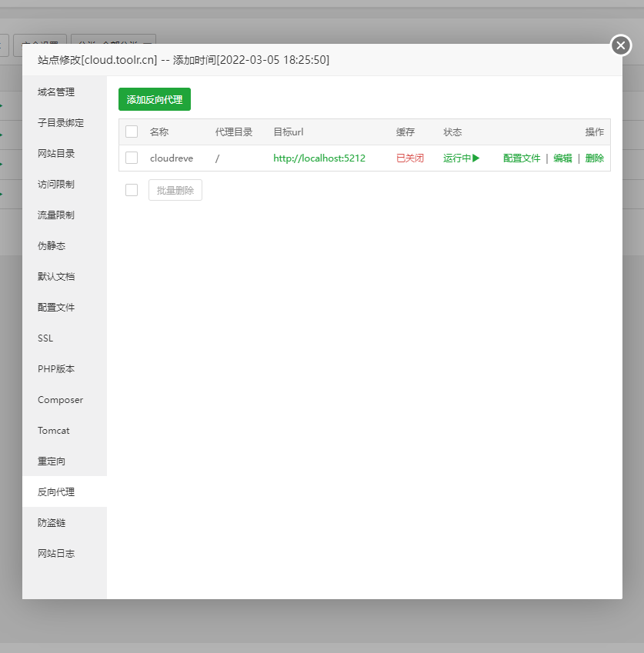
Task: Open the Tomcat tab
Action: (x=65, y=431)
